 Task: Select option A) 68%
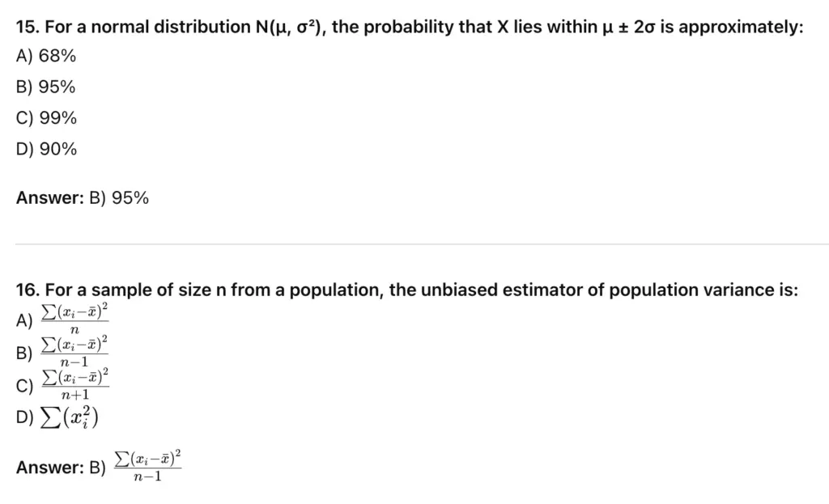coord(46,56)
